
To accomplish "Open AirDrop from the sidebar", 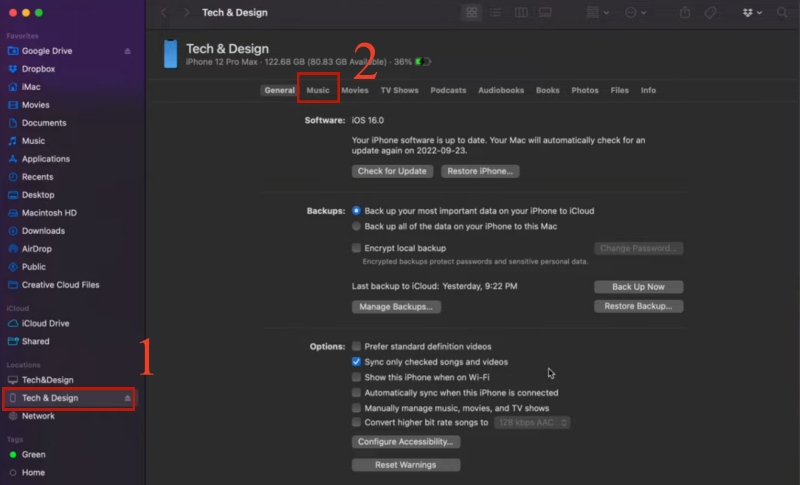I will 36,249.
